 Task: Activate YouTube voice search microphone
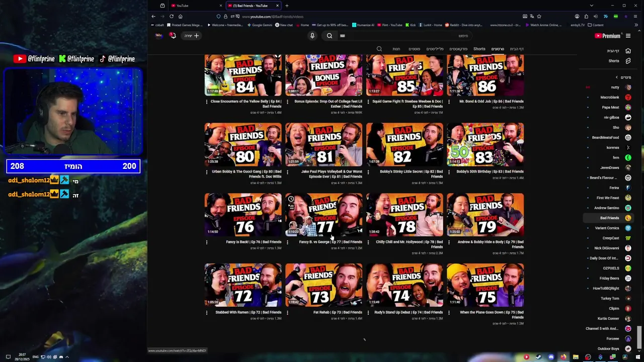pos(312,36)
